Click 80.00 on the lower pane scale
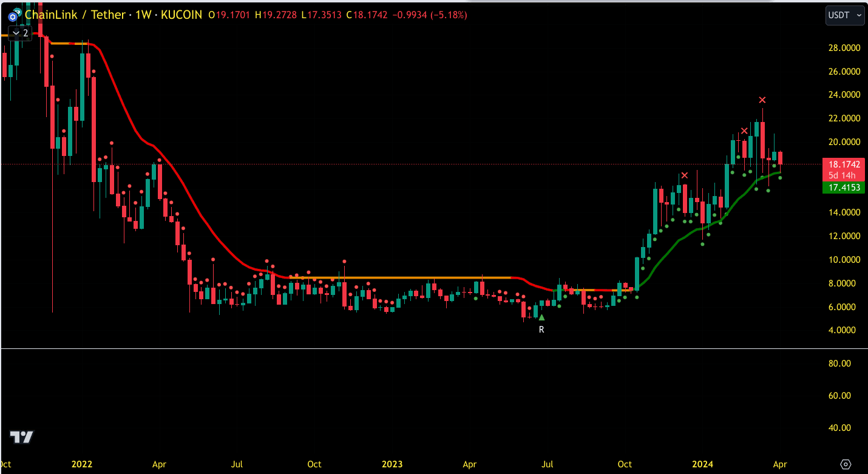 coord(839,364)
